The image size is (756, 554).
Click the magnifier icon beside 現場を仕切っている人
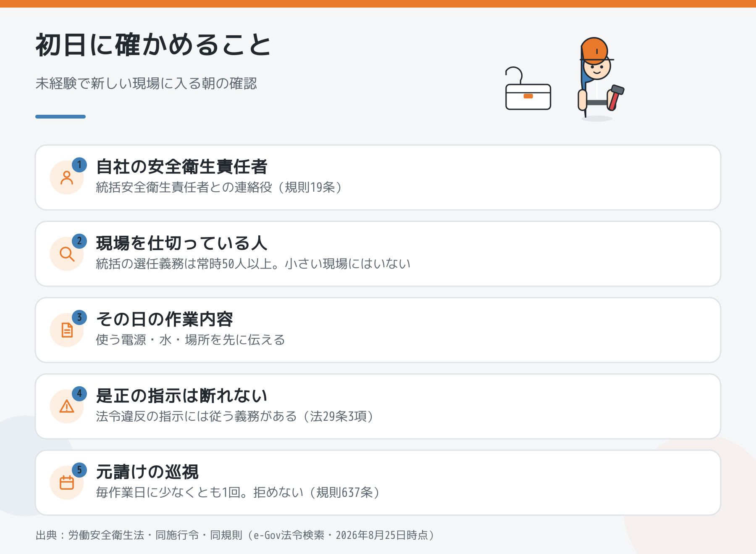coord(67,254)
